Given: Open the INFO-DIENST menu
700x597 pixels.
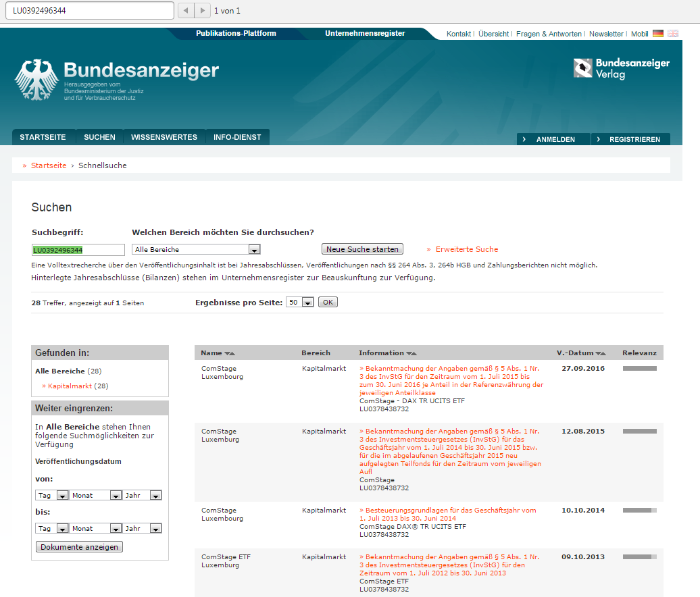Looking at the screenshot, I should point(237,137).
